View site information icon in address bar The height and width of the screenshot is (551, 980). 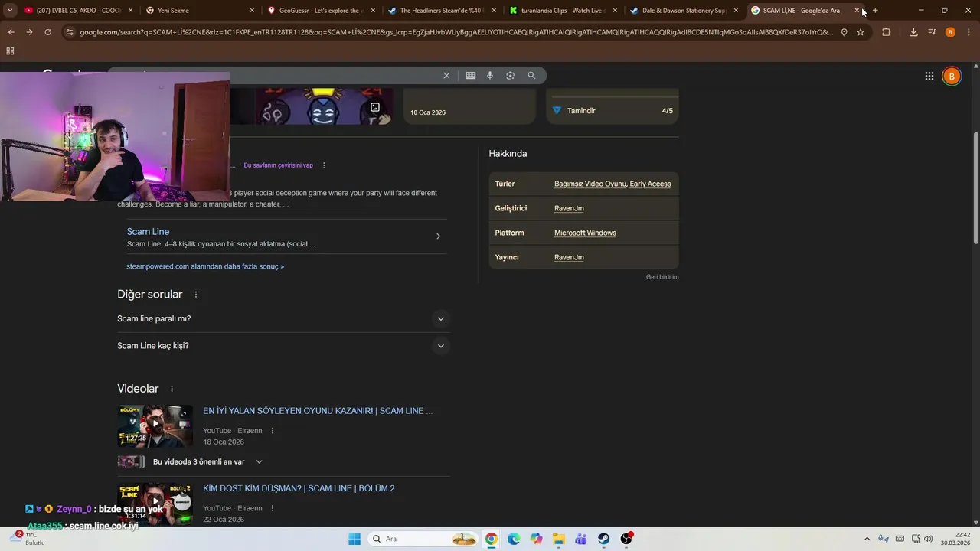tap(70, 32)
